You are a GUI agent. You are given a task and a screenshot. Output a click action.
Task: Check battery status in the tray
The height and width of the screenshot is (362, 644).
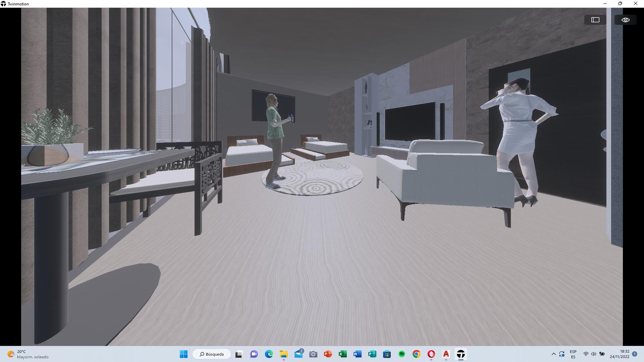(x=602, y=354)
